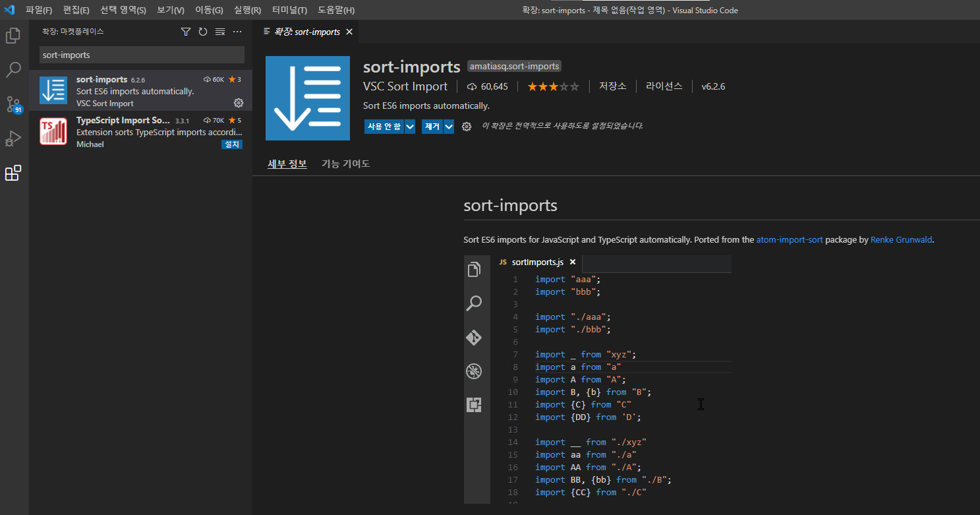
Task: Click the sort-imports README heading
Action: [511, 205]
